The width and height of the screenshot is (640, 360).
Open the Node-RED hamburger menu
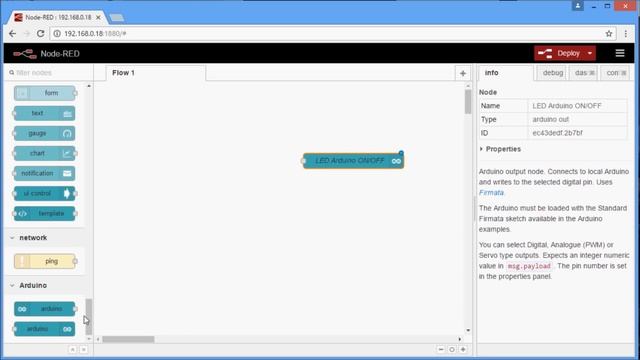620,53
